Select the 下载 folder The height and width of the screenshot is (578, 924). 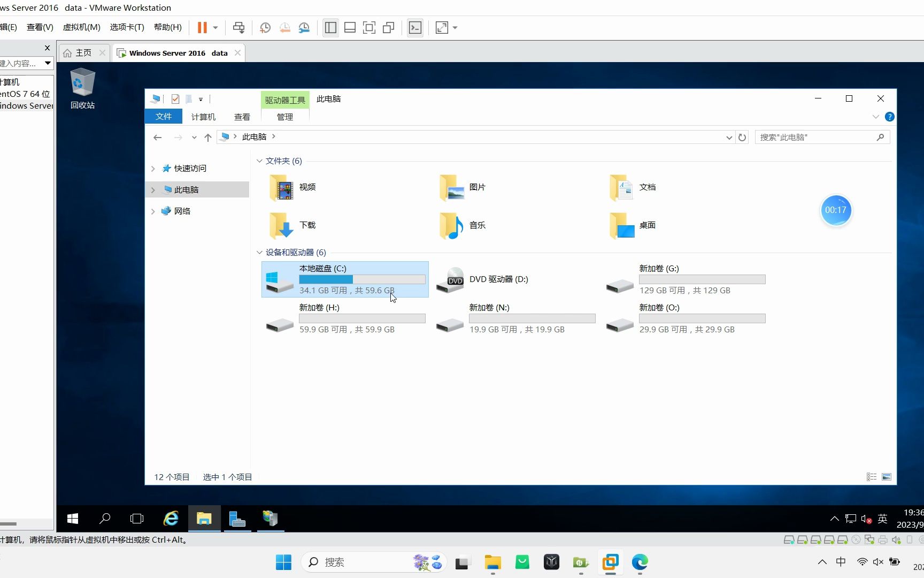click(293, 225)
